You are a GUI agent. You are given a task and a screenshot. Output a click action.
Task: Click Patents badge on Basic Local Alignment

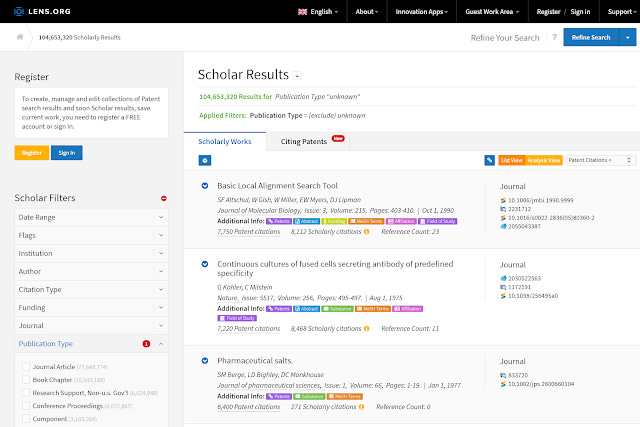click(x=279, y=221)
